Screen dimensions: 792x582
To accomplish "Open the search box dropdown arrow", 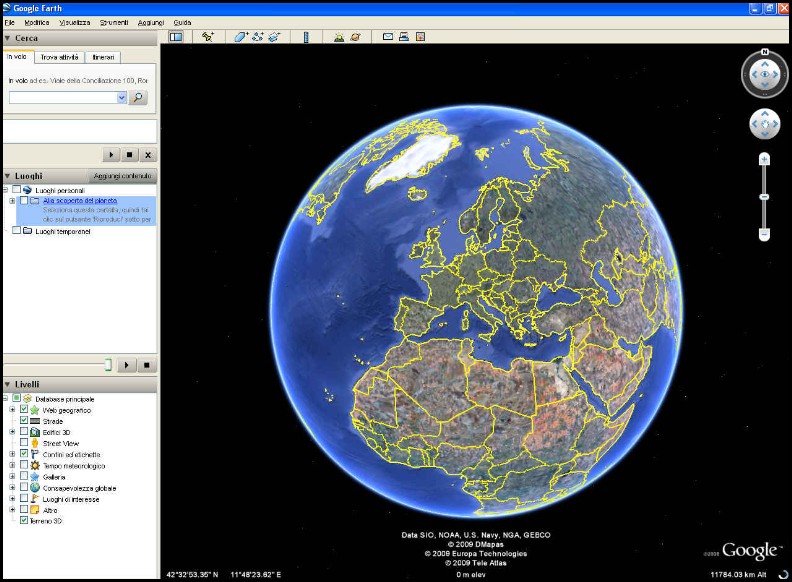I will pos(121,98).
